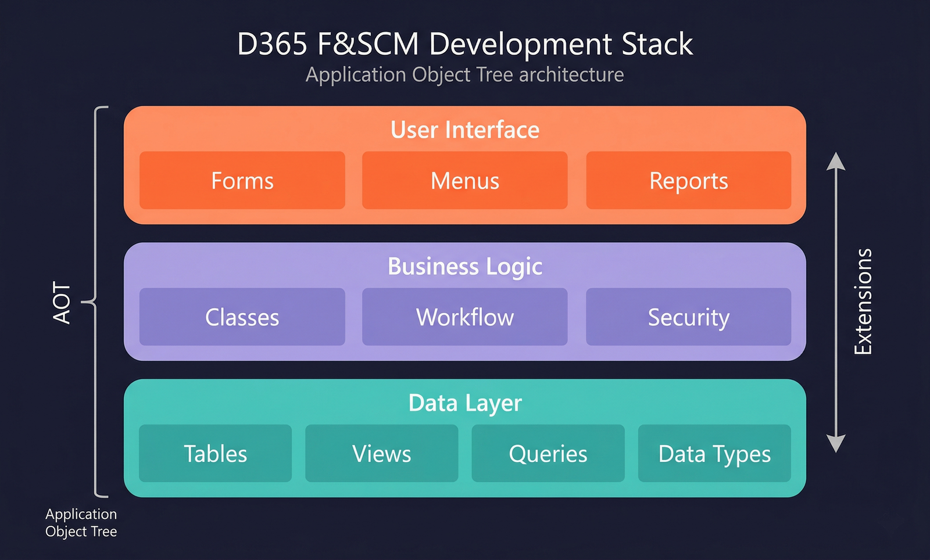Screen dimensions: 930x560
Task: Click the Business Logic layer heading
Action: tap(465, 267)
